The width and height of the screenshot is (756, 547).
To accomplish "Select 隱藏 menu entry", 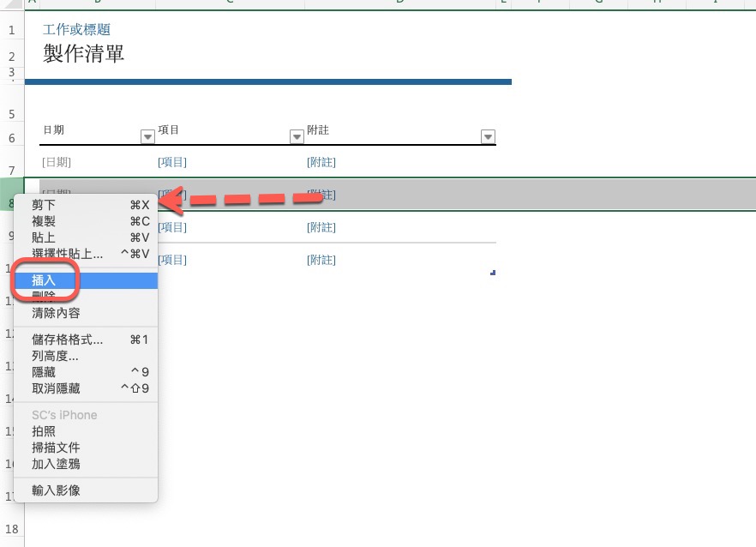I will coord(86,372).
